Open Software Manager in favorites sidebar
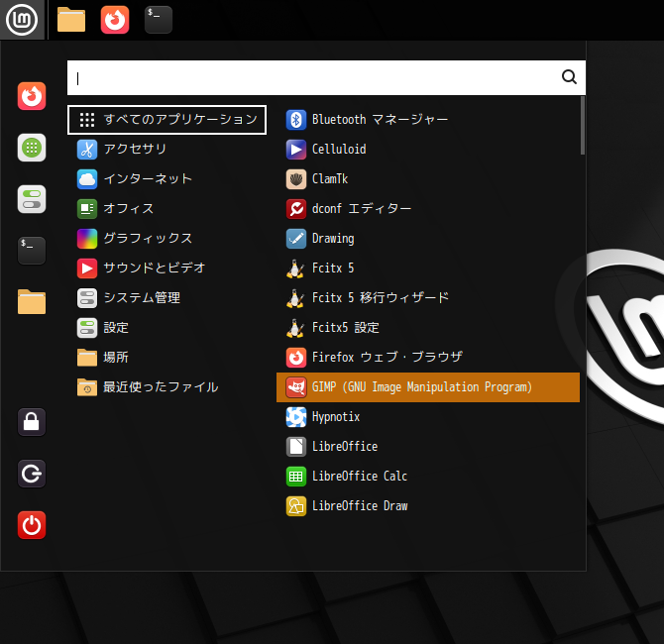Screen dimensions: 664x644 [x=32, y=148]
